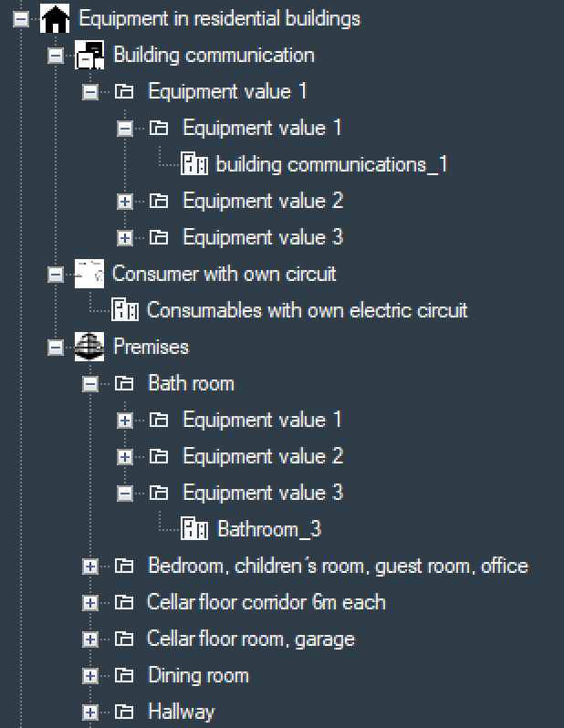Click the Consumer with own circuit icon
The height and width of the screenshot is (728, 564).
click(x=89, y=274)
